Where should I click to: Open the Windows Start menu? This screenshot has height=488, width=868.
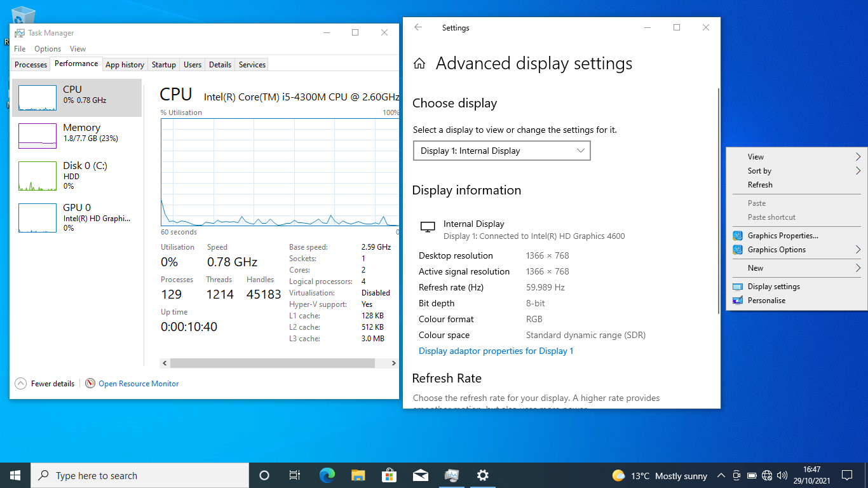15,475
